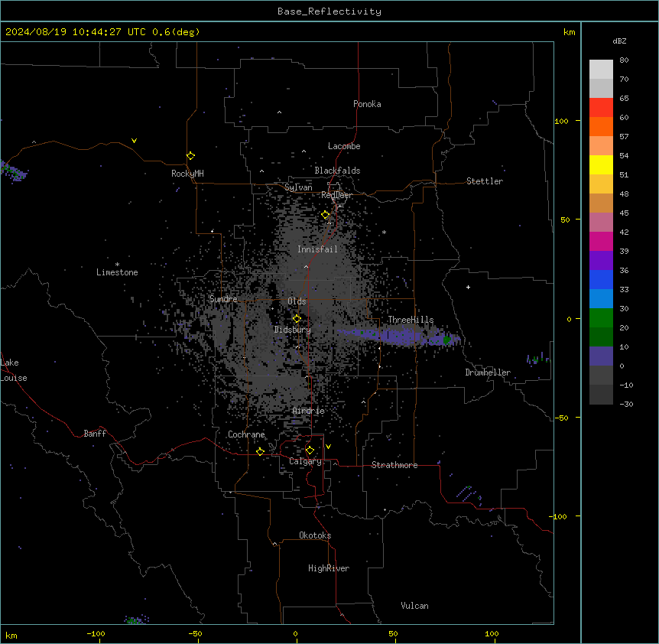Click the Sundre town label
The height and width of the screenshot is (644, 659).
coord(223,299)
